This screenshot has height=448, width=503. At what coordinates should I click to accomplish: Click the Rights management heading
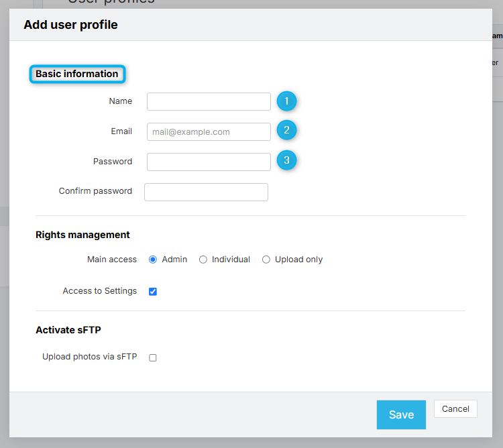[82, 235]
